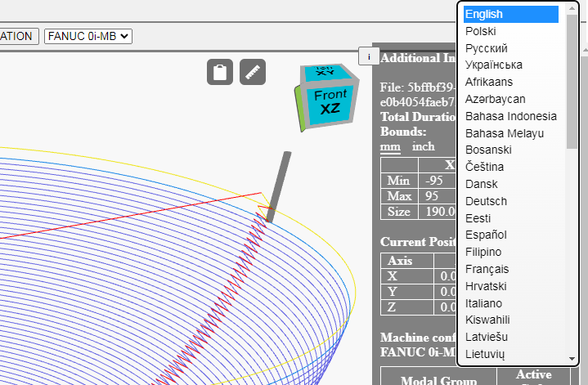Viewport: 588px width, 385px height.
Task: Toggle the info panel 'i' button
Action: pos(369,56)
